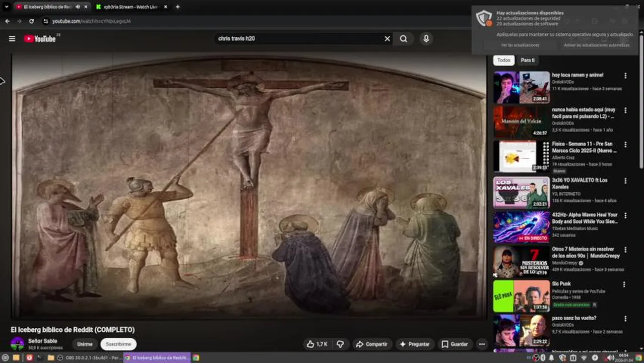Open 'hoy toca ramen y anime!' thumbnail
Viewport: 644px width, 363px height.
tap(522, 87)
